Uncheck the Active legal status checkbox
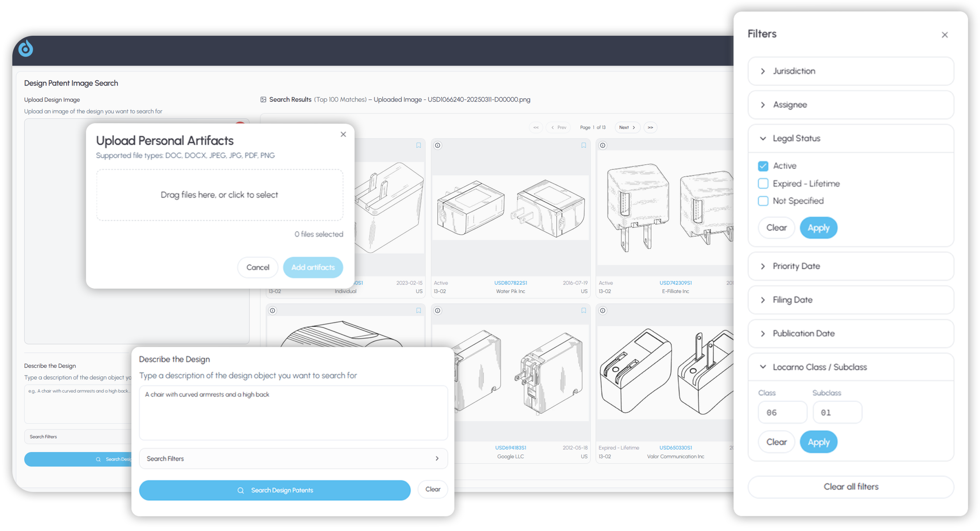Image resolution: width=980 pixels, height=531 pixels. click(763, 166)
